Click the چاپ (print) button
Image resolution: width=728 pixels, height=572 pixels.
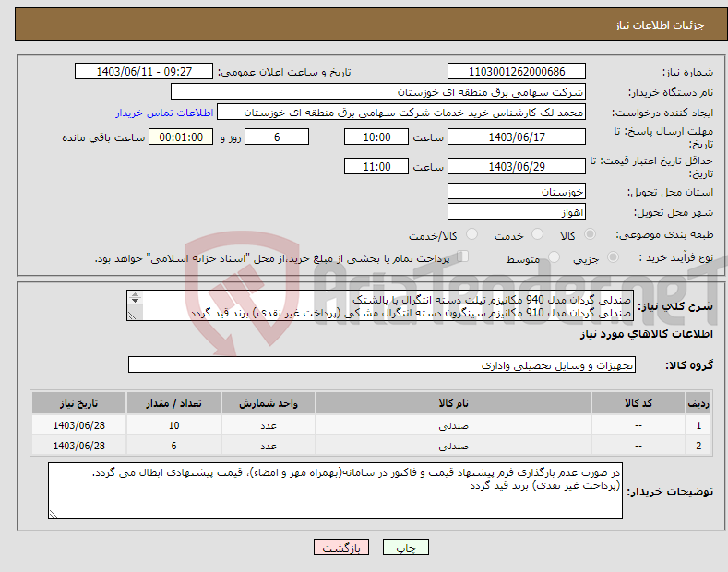click(405, 548)
